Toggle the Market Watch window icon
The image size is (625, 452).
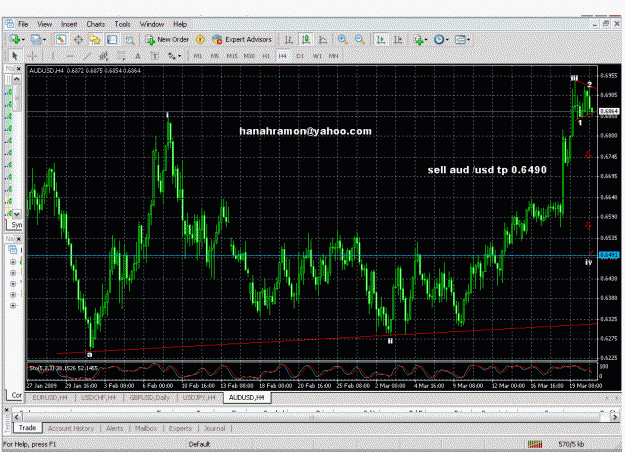point(61,39)
